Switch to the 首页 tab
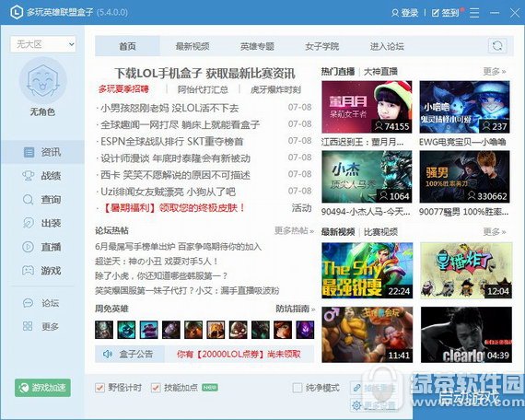This screenshot has height=420, width=525. [128, 46]
